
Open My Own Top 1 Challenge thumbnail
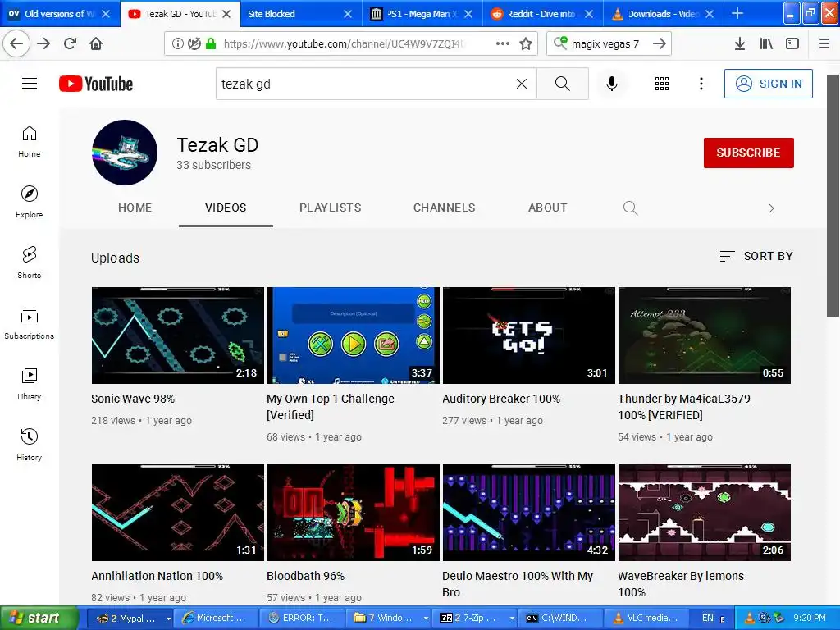click(x=353, y=336)
